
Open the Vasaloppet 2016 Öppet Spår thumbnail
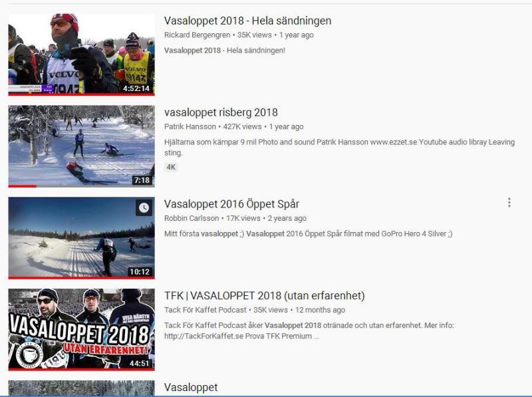(81, 238)
